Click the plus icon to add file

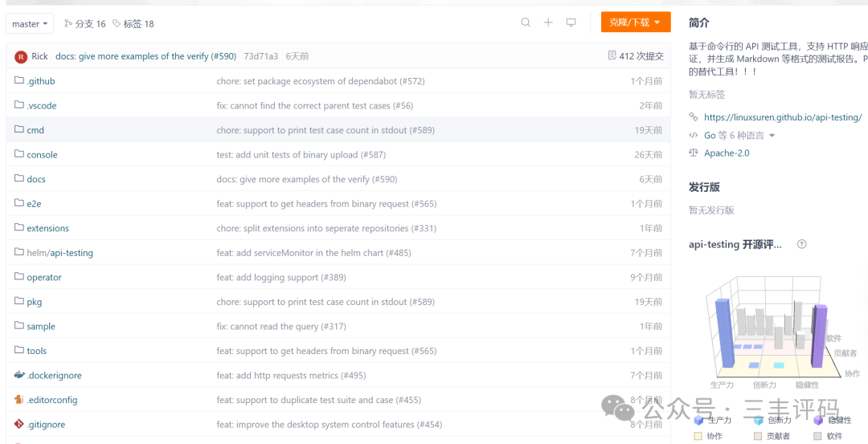(x=548, y=22)
